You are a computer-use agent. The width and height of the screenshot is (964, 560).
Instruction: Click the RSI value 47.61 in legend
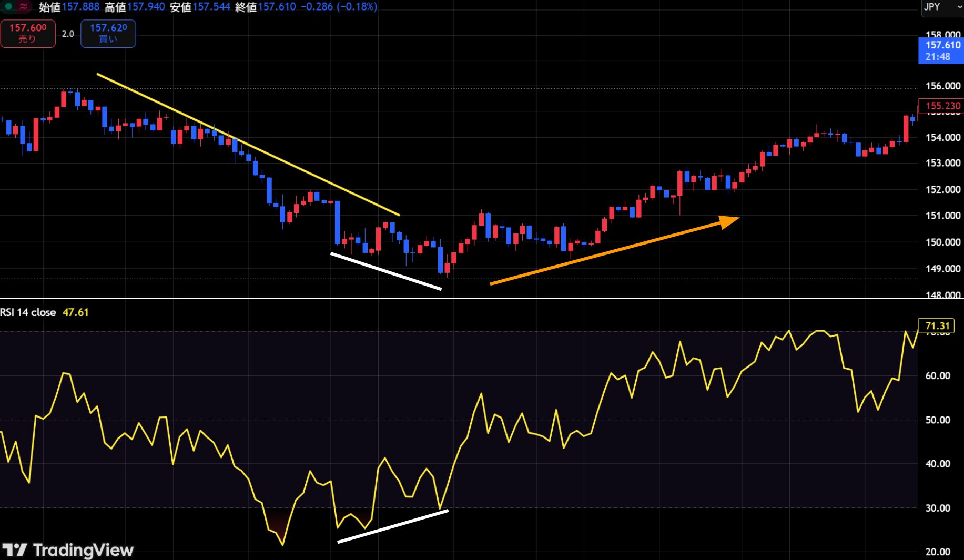click(76, 312)
